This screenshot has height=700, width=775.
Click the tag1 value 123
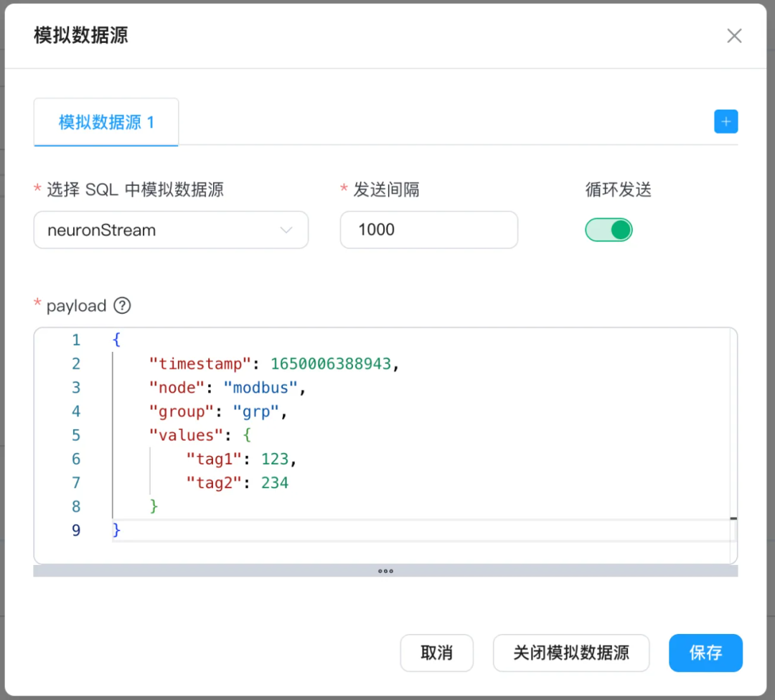(x=275, y=459)
